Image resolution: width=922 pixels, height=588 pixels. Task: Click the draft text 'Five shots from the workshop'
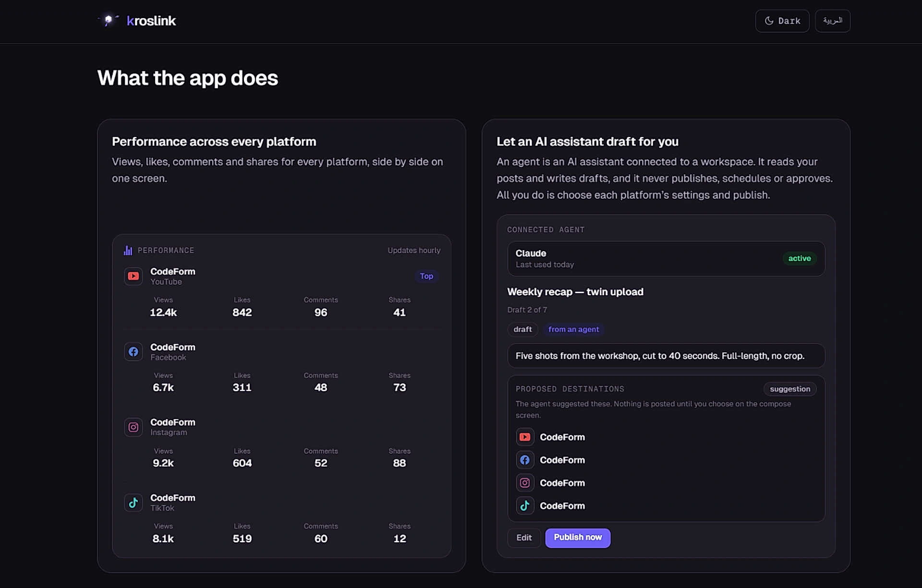(x=660, y=356)
